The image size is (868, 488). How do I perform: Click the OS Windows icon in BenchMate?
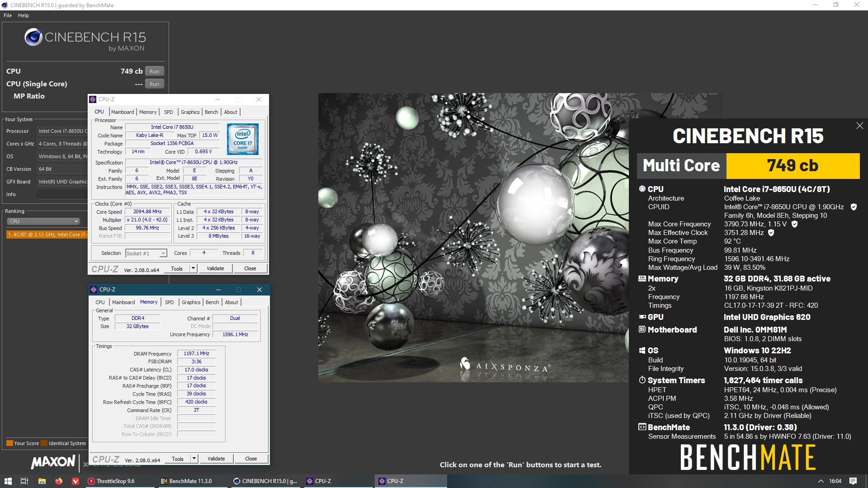642,351
